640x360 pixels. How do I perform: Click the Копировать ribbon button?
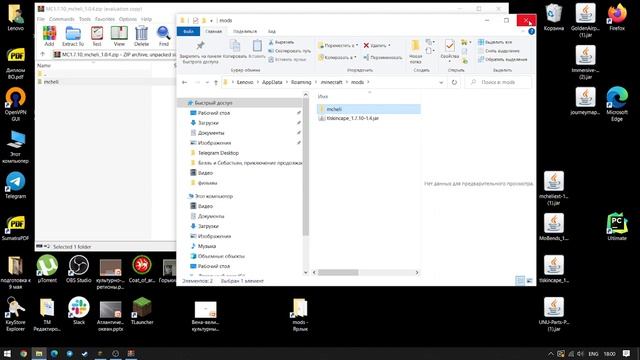point(235,49)
